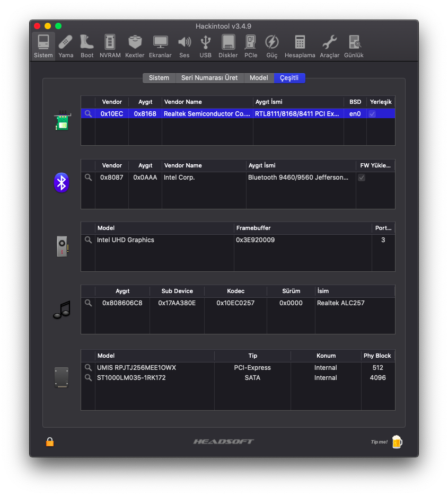Select the ST1000LM035-1RK172 disk row
448x496 pixels.
(x=238, y=378)
